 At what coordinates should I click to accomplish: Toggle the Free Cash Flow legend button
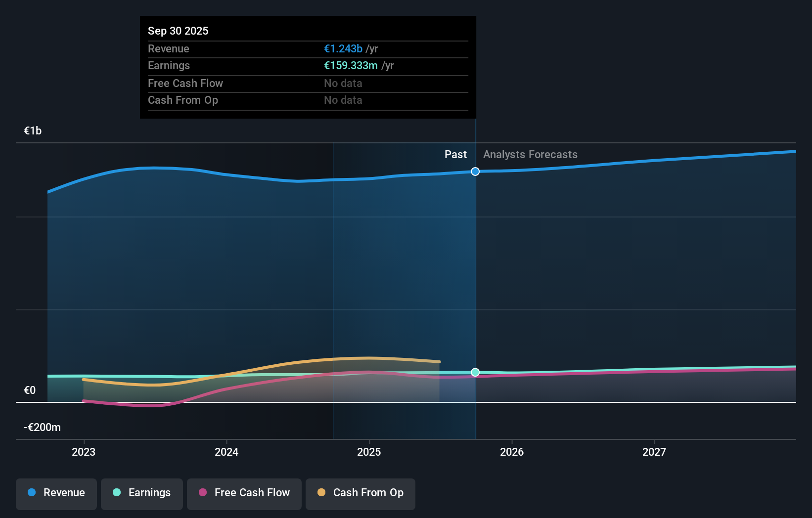244,494
